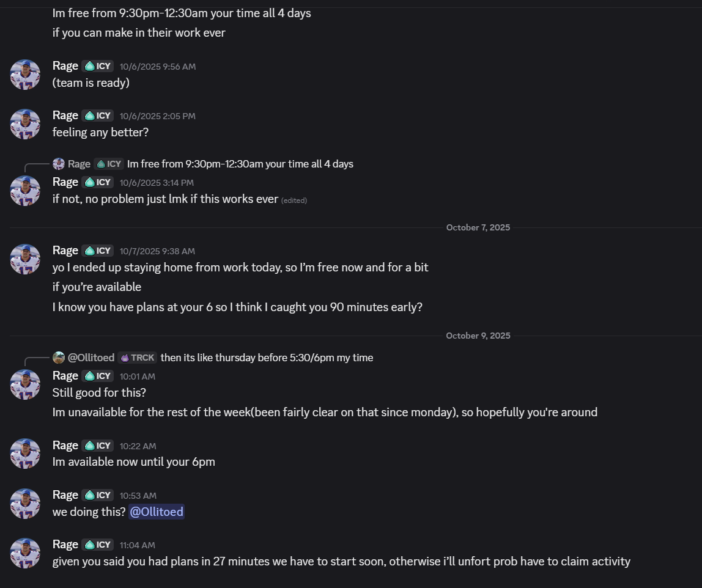Click the "(edited)" label on the 3:14 PM message
This screenshot has height=588, width=702.
tap(294, 200)
